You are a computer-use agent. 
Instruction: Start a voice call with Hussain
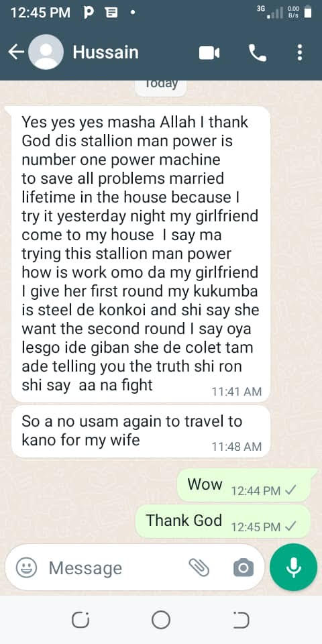pyautogui.click(x=258, y=53)
